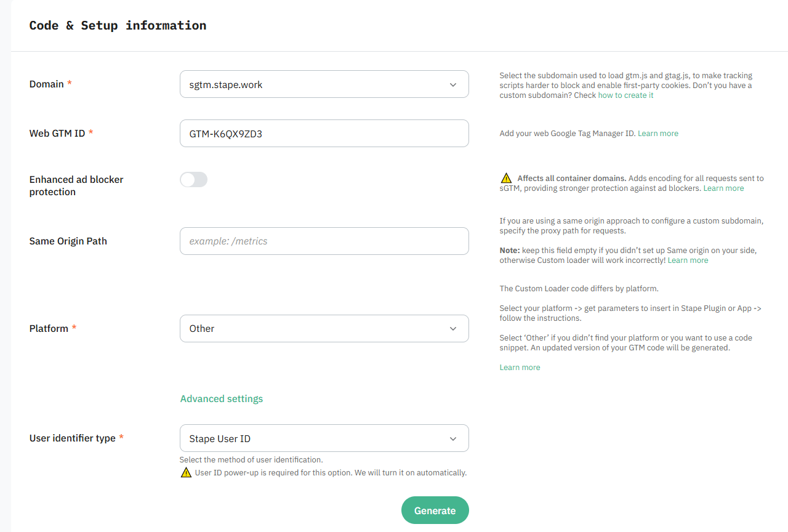The image size is (788, 532).
Task: Open the Platform dropdown set to Other
Action: tap(324, 329)
